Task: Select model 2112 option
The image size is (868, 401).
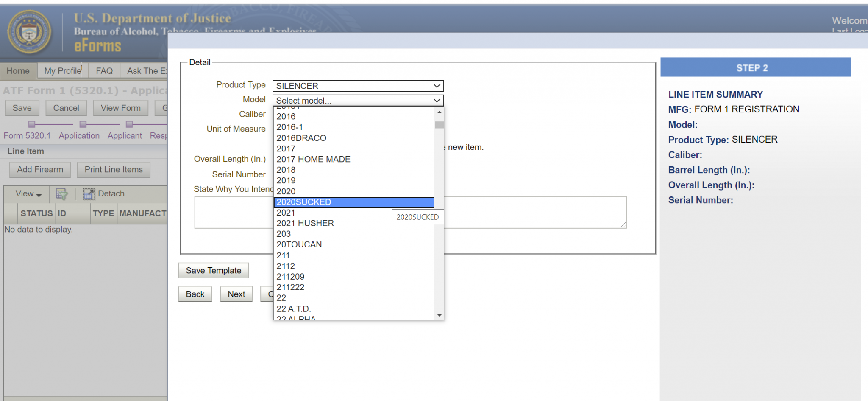Action: [x=354, y=266]
